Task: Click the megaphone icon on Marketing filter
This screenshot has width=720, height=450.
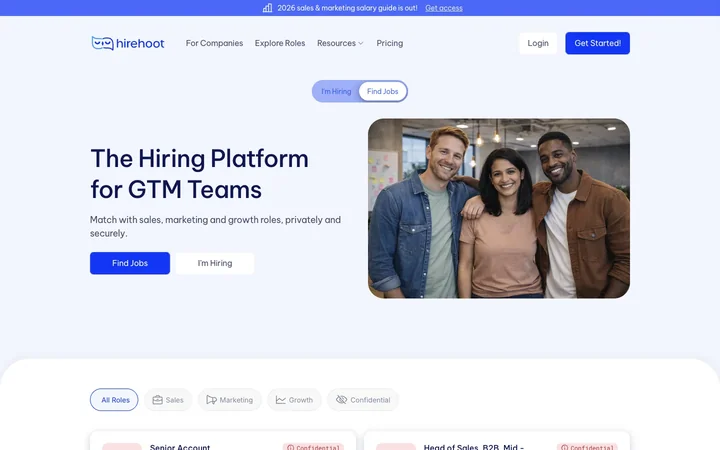Action: [x=211, y=400]
